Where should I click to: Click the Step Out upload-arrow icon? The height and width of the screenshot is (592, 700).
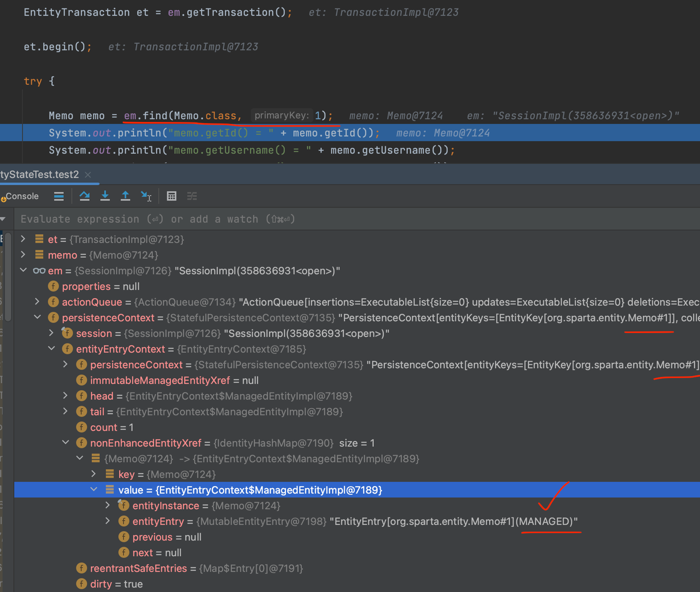(125, 196)
